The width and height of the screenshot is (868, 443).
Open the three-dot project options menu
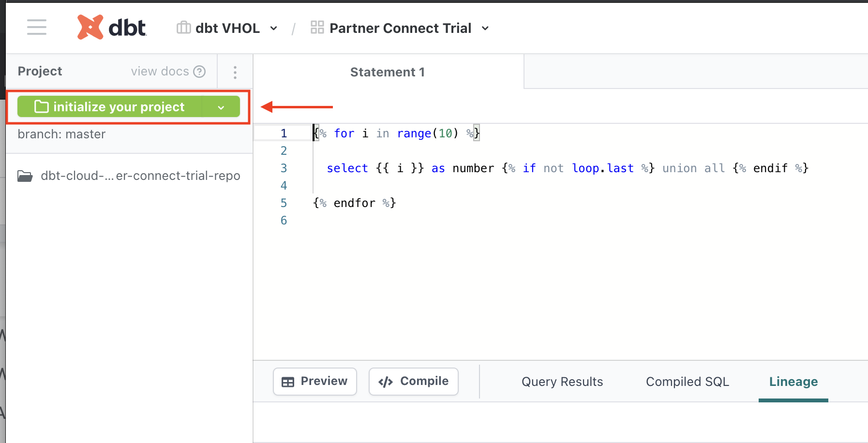pos(235,72)
